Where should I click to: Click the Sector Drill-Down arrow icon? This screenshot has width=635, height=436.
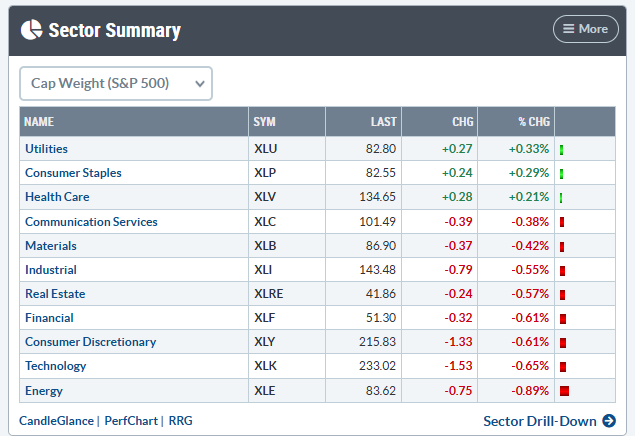click(609, 421)
